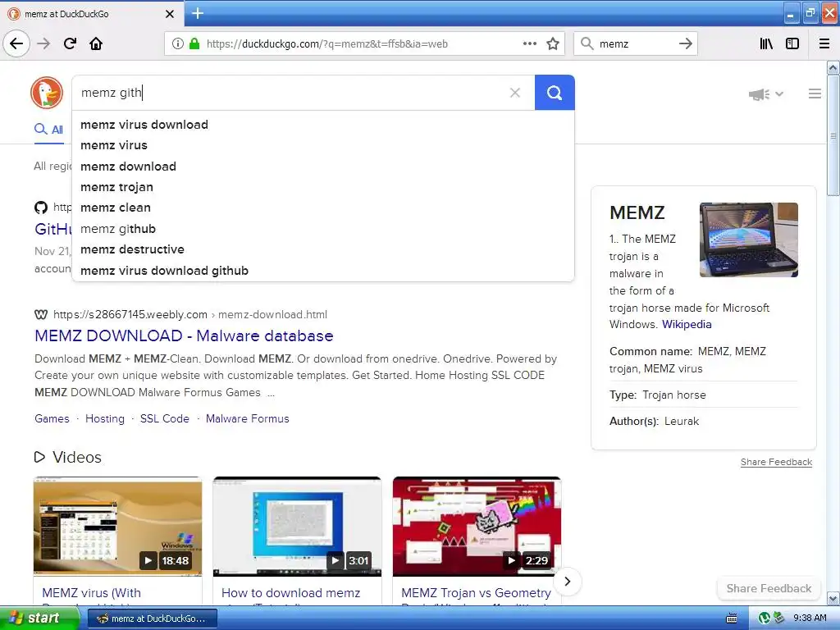Open the Library bookshelf icon
Screen dimensions: 840x630
point(766,43)
